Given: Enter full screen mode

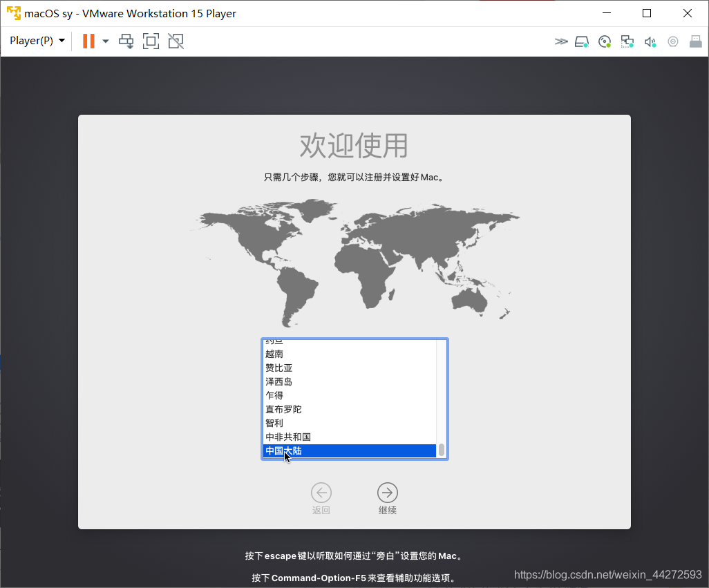Looking at the screenshot, I should point(151,41).
